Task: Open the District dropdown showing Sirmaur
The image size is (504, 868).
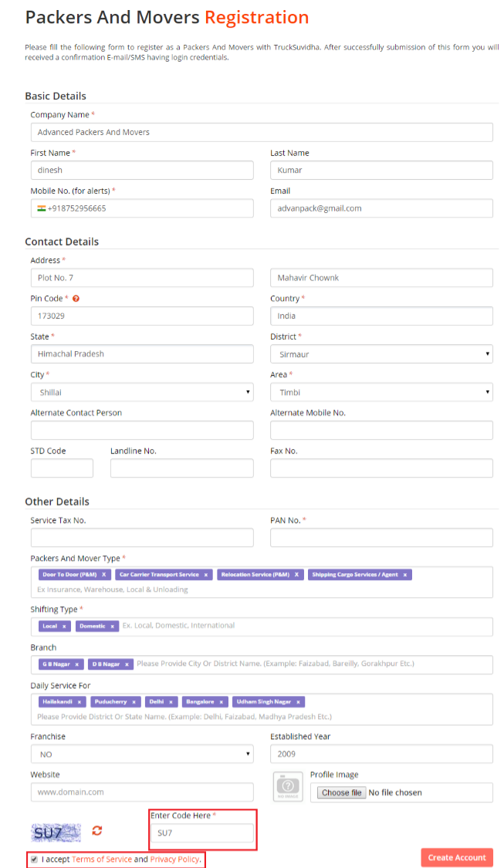Action: [x=381, y=354]
